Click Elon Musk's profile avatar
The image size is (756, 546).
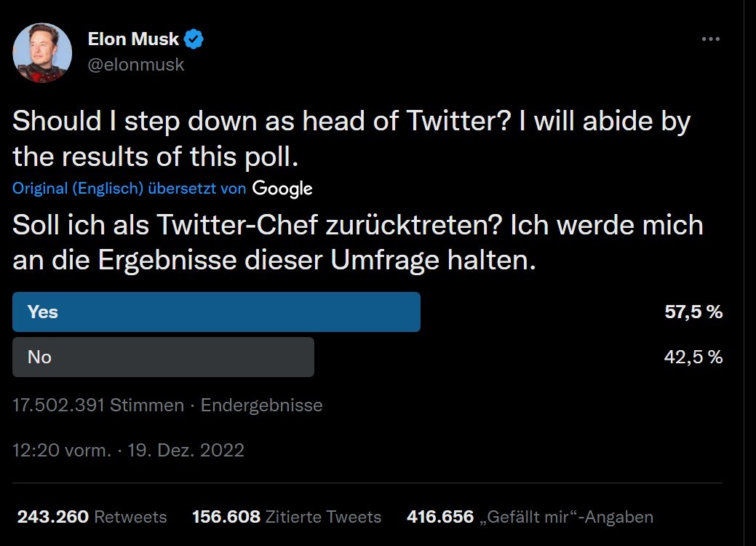(42, 52)
